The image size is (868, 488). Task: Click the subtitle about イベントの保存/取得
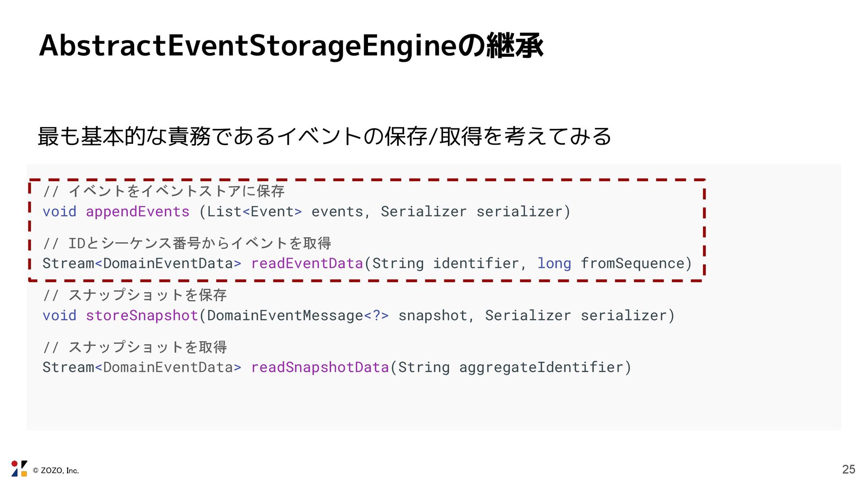[x=324, y=136]
